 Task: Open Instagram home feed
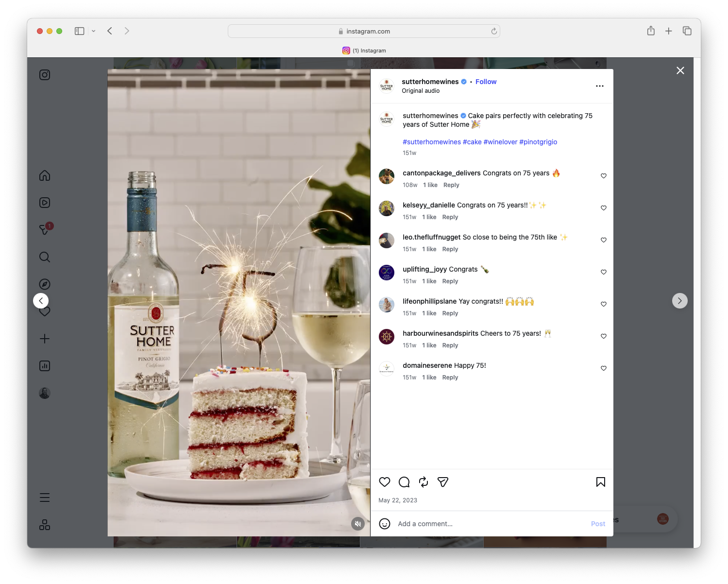(44, 175)
